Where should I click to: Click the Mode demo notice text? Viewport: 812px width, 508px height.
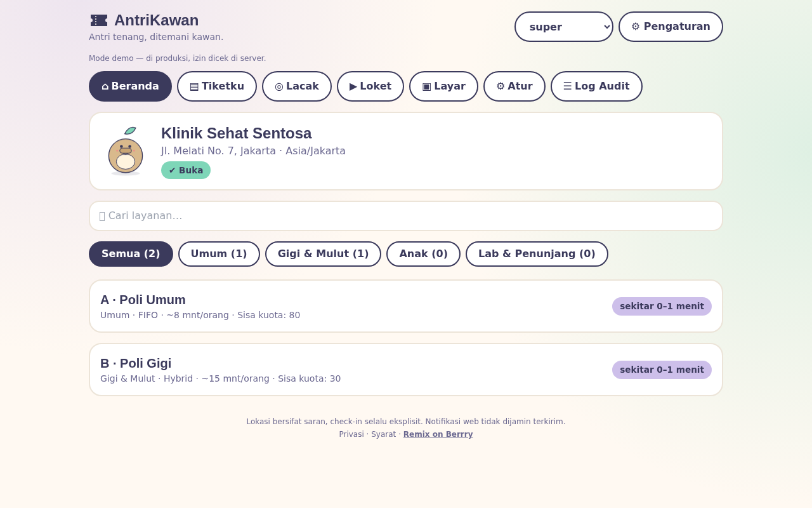(178, 58)
